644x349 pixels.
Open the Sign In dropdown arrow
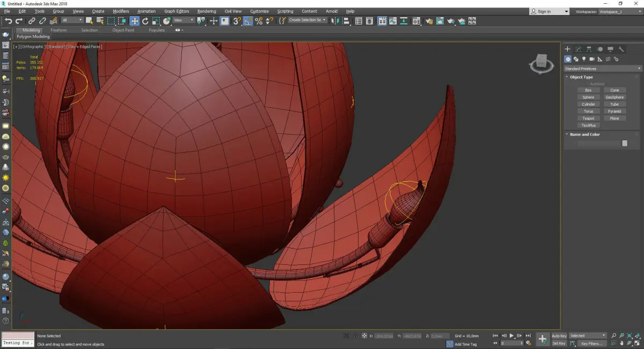click(x=566, y=11)
